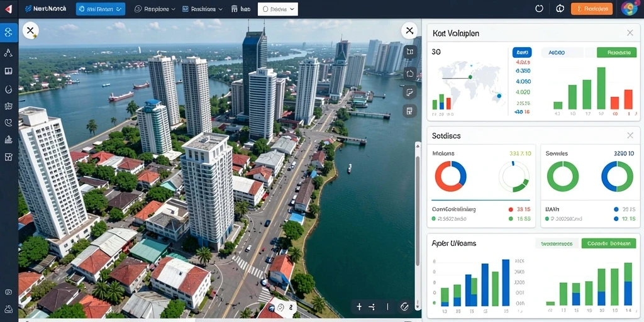Click the Sotdiscs panel title
The width and height of the screenshot is (644, 322).
pos(446,136)
